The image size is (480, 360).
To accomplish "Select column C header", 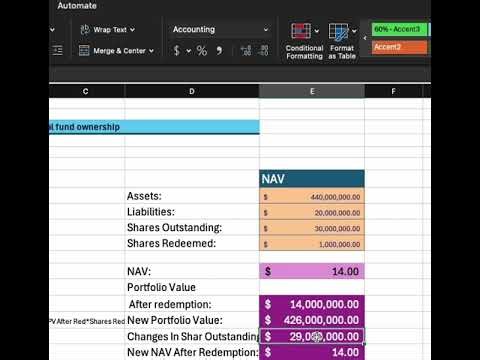I will 87,91.
